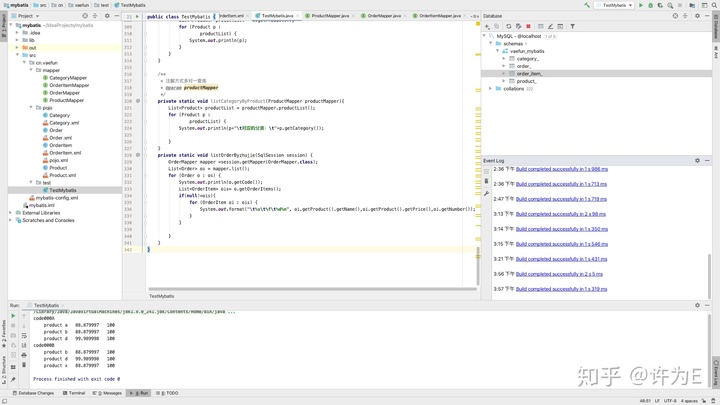Viewport: 720px width, 405px height.
Task: Collapse the mapper package
Action: pos(31,70)
